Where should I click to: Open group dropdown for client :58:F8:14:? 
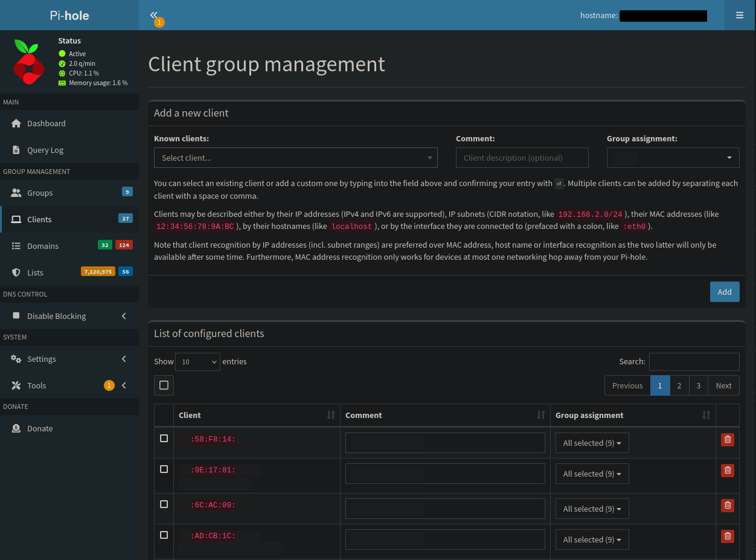[592, 443]
